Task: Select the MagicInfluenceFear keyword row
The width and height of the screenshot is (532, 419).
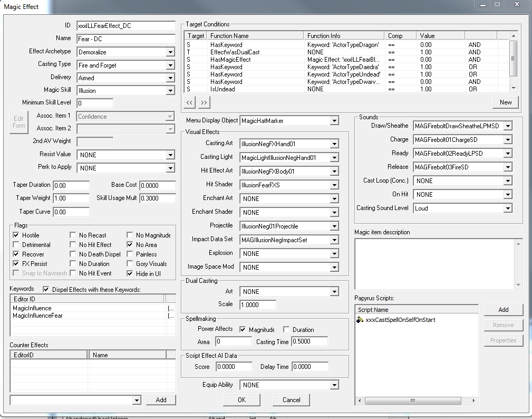Action: (93, 316)
